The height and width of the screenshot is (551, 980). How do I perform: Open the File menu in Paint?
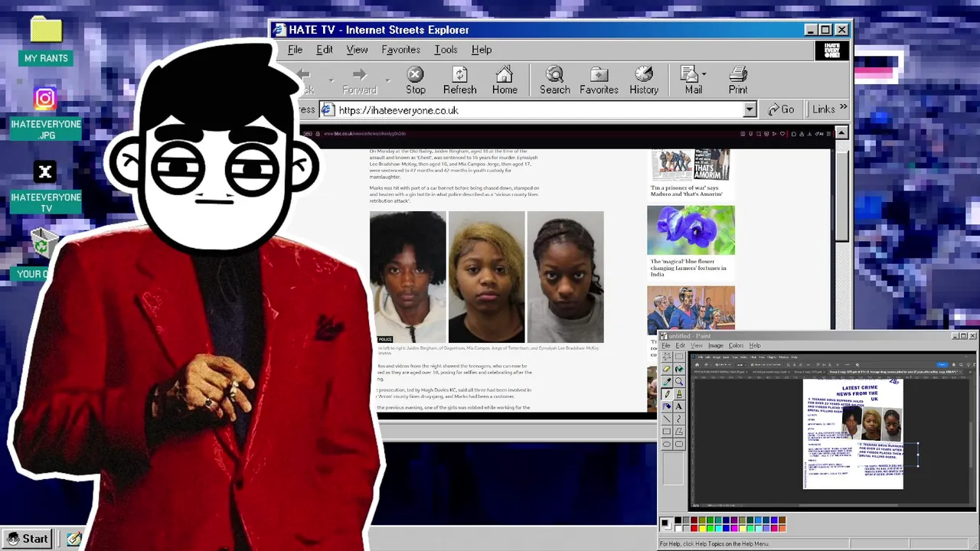click(x=666, y=345)
